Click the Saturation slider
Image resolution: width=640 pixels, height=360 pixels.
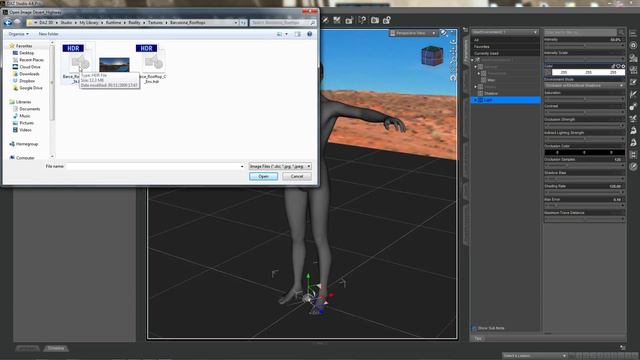584,98
